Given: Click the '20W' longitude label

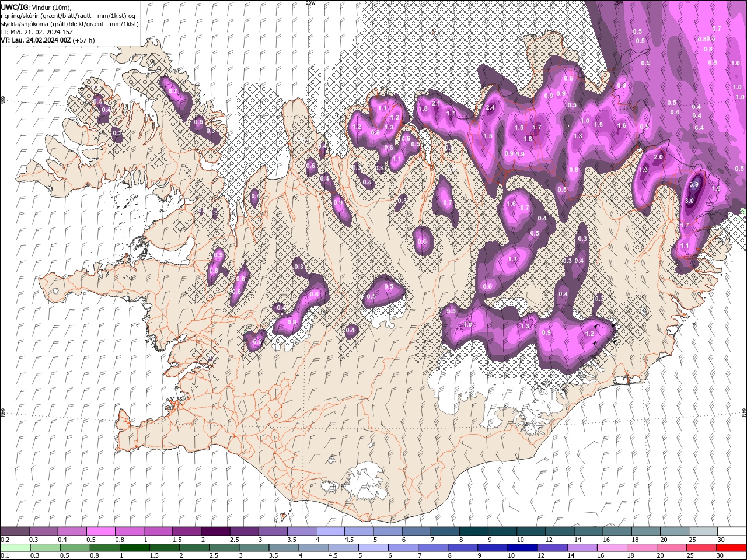Looking at the screenshot, I should [310, 3].
